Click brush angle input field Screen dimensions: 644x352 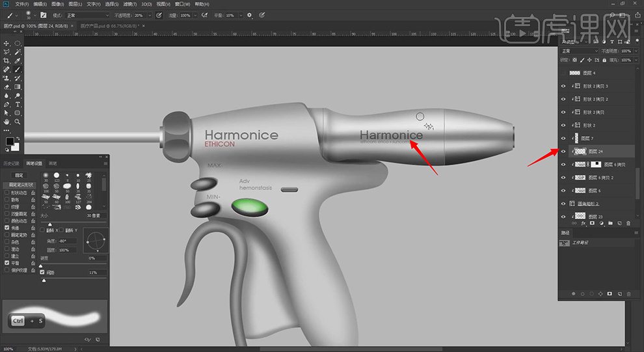coord(67,241)
